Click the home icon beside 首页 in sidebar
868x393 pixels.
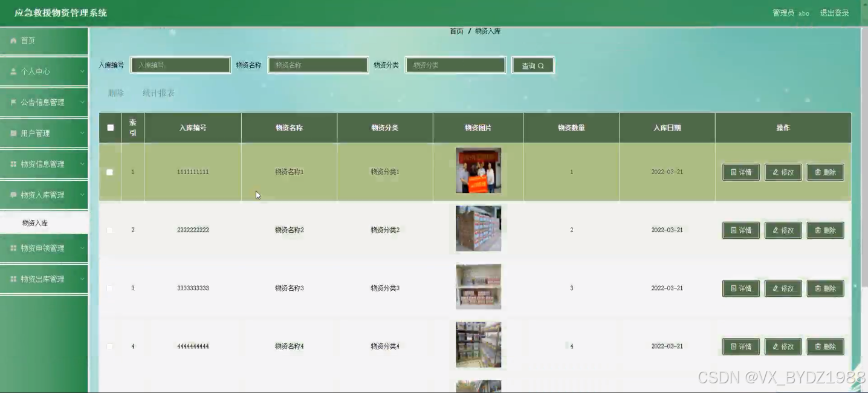[x=13, y=41]
